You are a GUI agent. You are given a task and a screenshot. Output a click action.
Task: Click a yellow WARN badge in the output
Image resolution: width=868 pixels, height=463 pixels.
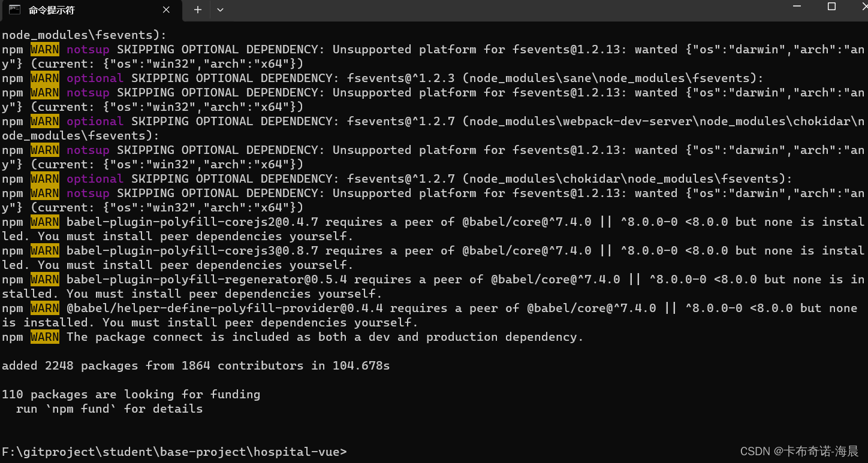[x=44, y=49]
